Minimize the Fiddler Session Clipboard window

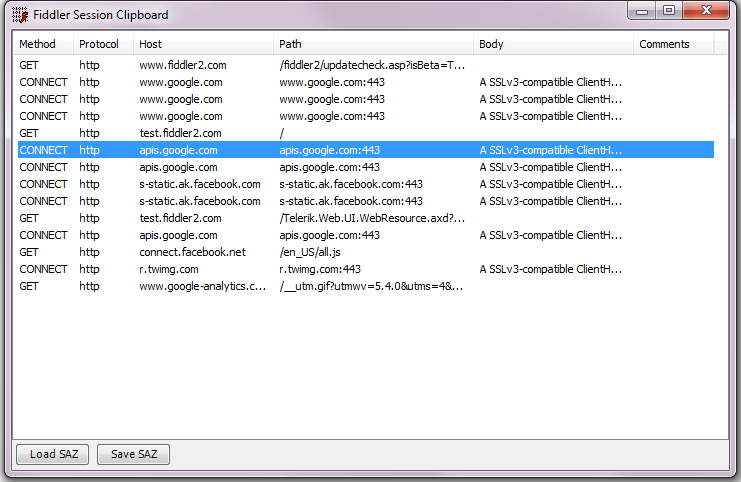pos(642,11)
